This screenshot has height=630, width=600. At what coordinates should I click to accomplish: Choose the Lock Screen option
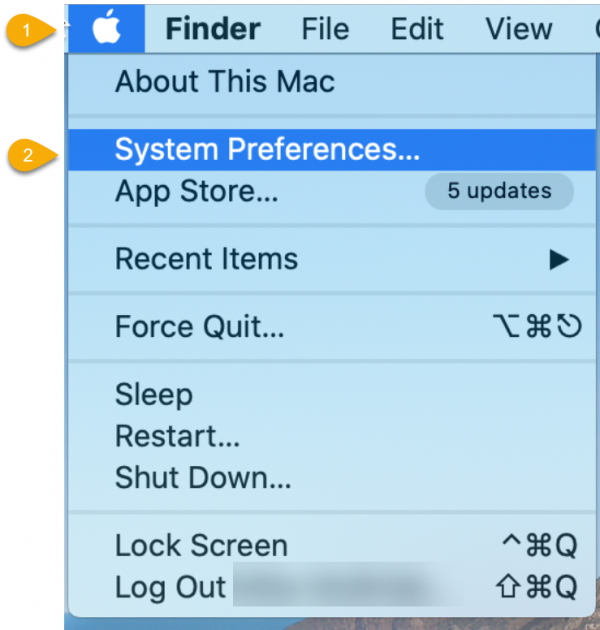(201, 545)
